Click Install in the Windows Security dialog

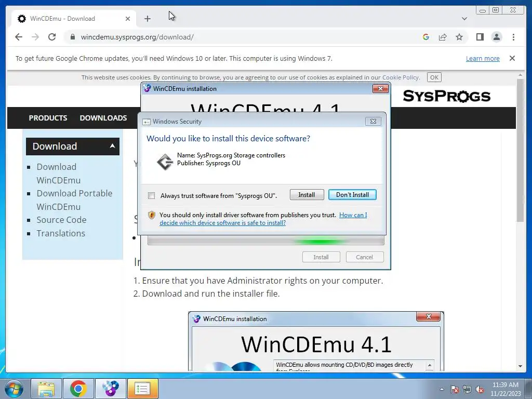(307, 195)
